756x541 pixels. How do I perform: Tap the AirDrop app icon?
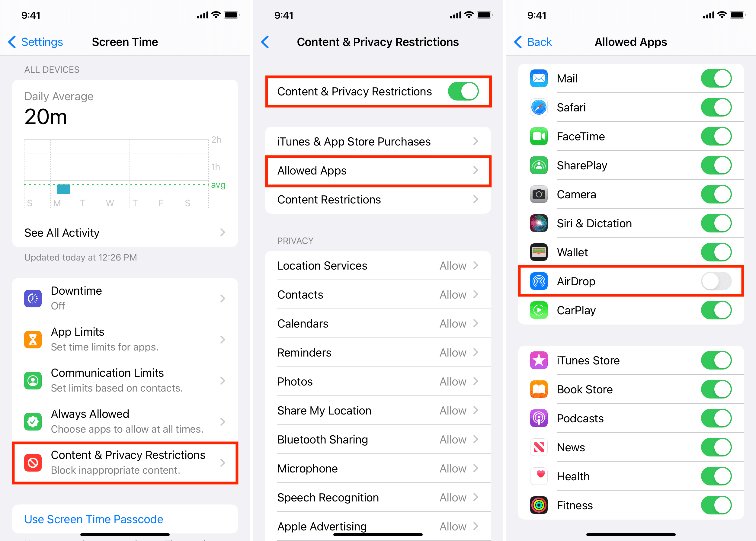539,281
